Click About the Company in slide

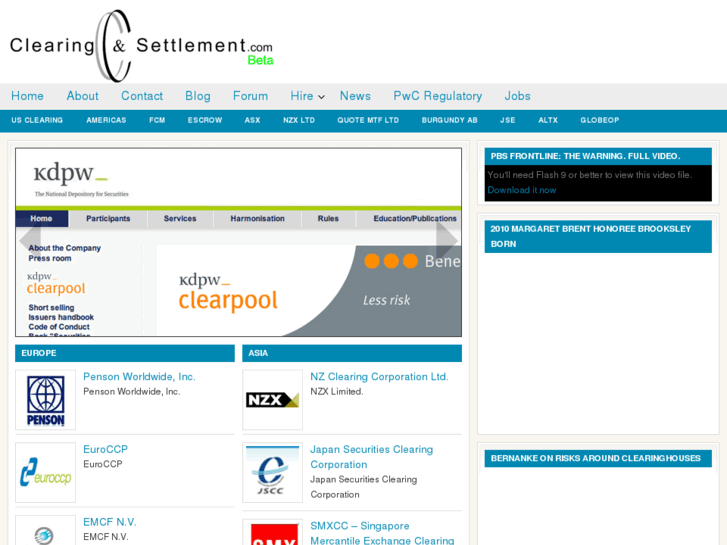[64, 248]
